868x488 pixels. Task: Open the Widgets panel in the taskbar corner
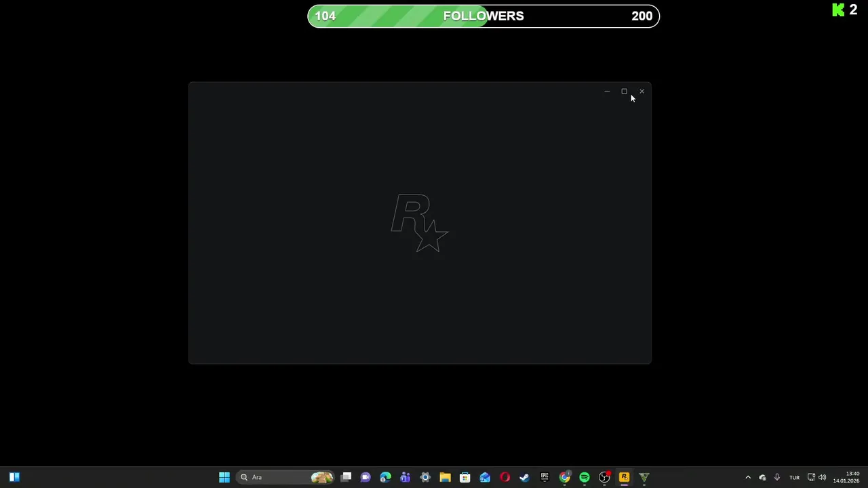[x=14, y=477]
